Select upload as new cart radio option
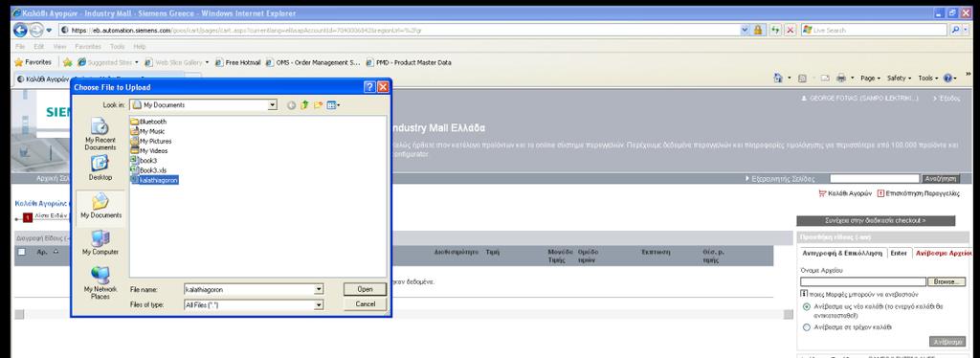The height and width of the screenshot is (358, 980). click(x=806, y=306)
